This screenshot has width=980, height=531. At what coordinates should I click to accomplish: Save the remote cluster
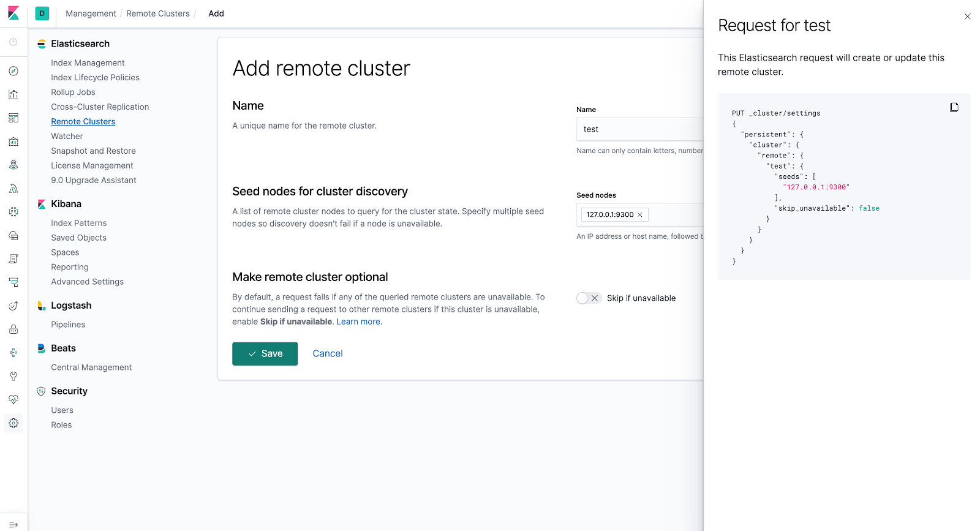(x=265, y=354)
